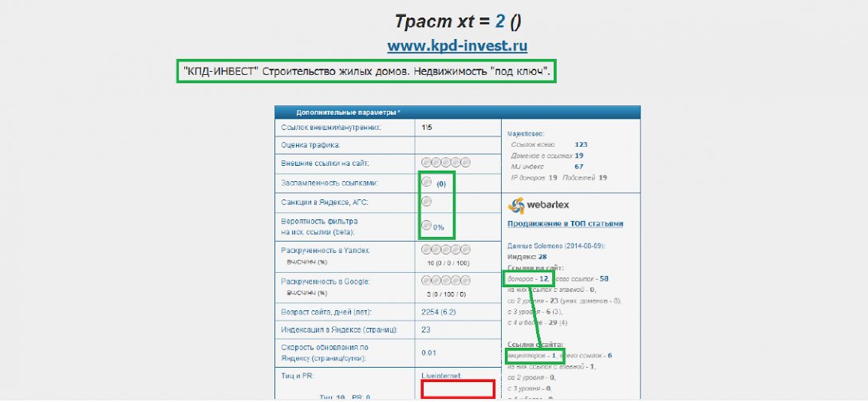The image size is (868, 402).
Task: Click the '1\5' links value
Action: [x=426, y=128]
